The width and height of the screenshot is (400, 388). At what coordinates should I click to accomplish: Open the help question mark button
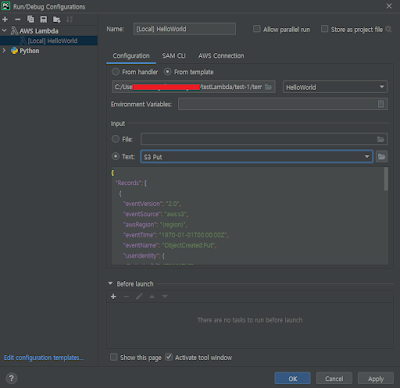[11, 378]
